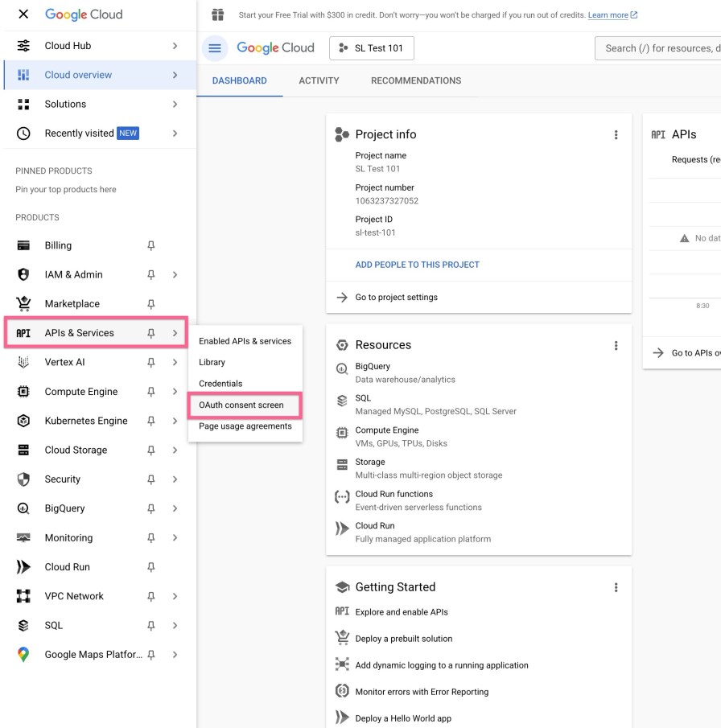Screen dimensions: 721x728
Task: Open the Cloud Storage icon
Action: [x=23, y=450]
